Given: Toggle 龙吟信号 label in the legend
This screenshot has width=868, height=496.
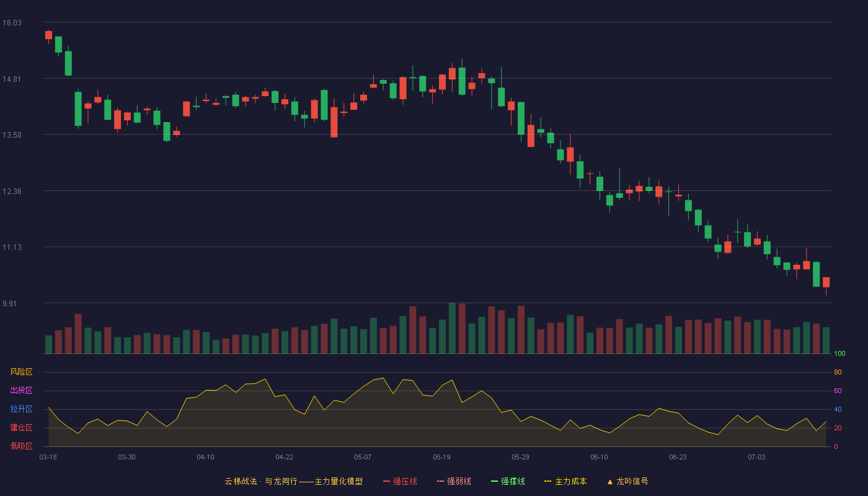Looking at the screenshot, I should 632,481.
